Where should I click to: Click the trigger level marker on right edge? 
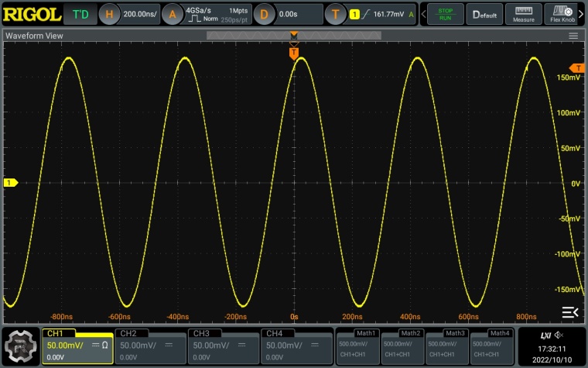(x=576, y=68)
